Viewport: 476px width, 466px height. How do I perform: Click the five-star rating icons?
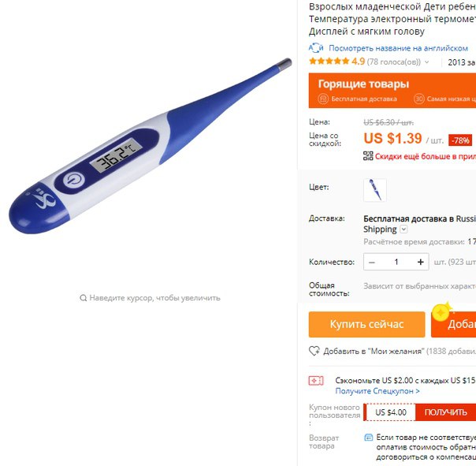click(329, 62)
